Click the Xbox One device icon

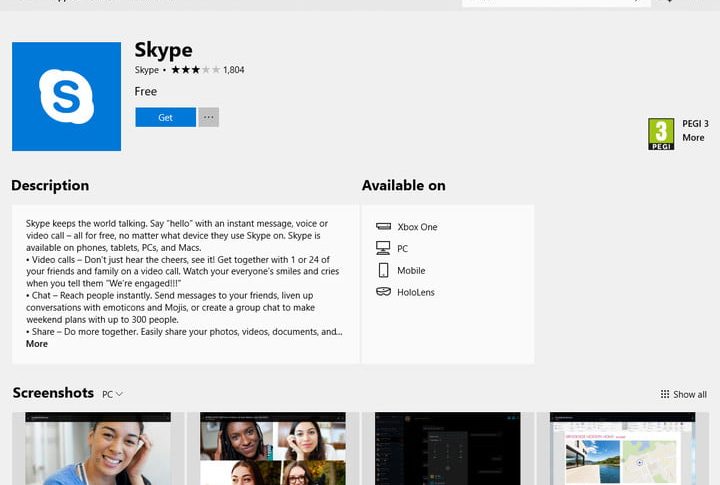click(x=383, y=227)
